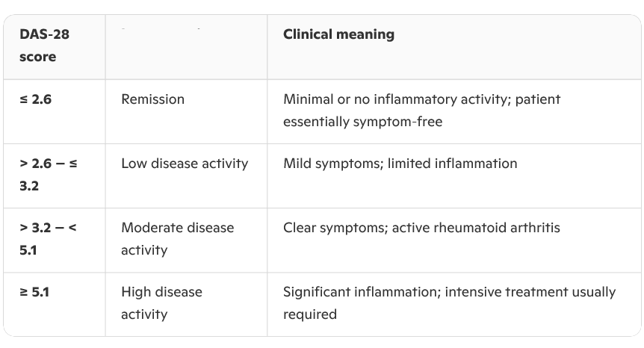644x348 pixels.
Task: Select the "> 2.6 – ≤ 3.2" score cell
Action: (x=48, y=174)
